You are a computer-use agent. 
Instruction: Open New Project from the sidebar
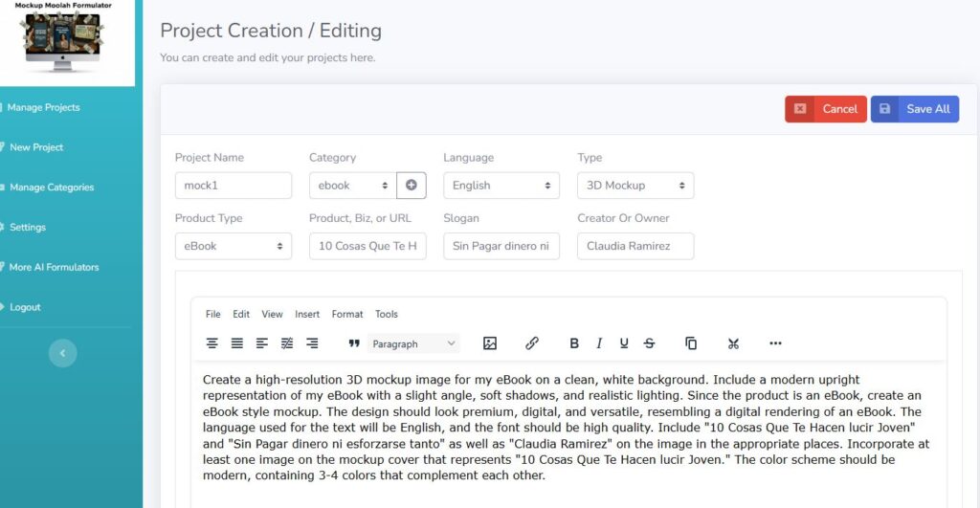click(36, 147)
